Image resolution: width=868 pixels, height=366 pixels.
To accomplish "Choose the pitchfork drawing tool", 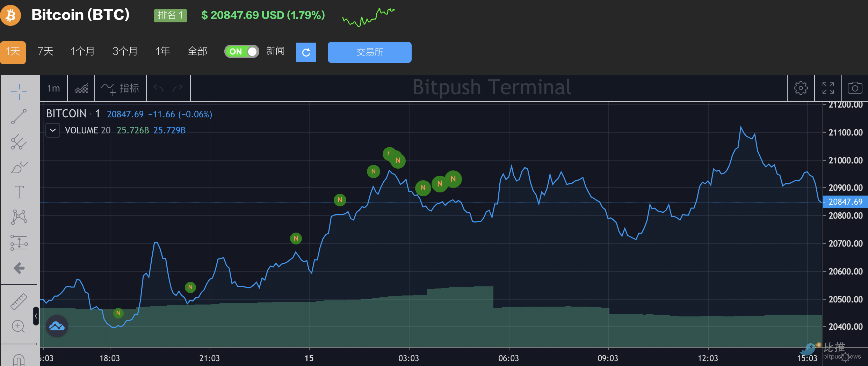I will [x=19, y=142].
